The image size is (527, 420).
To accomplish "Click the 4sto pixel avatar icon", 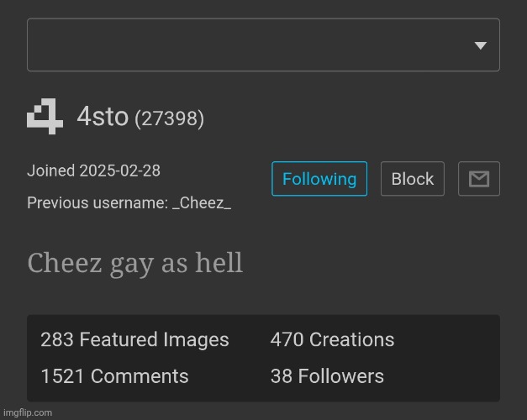I will (x=45, y=116).
